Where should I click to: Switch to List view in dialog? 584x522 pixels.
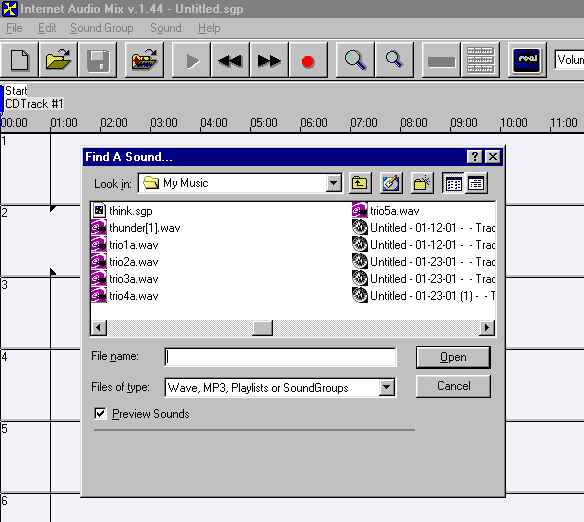click(x=453, y=183)
